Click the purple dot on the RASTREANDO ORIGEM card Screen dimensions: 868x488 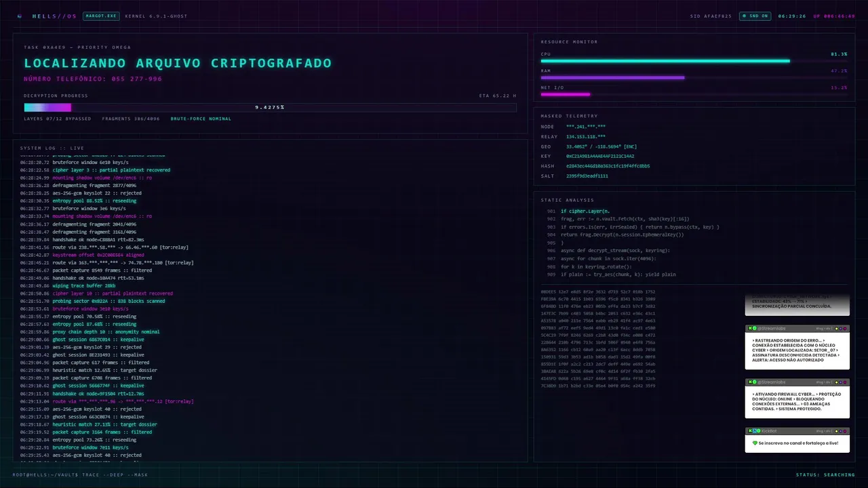(841, 329)
